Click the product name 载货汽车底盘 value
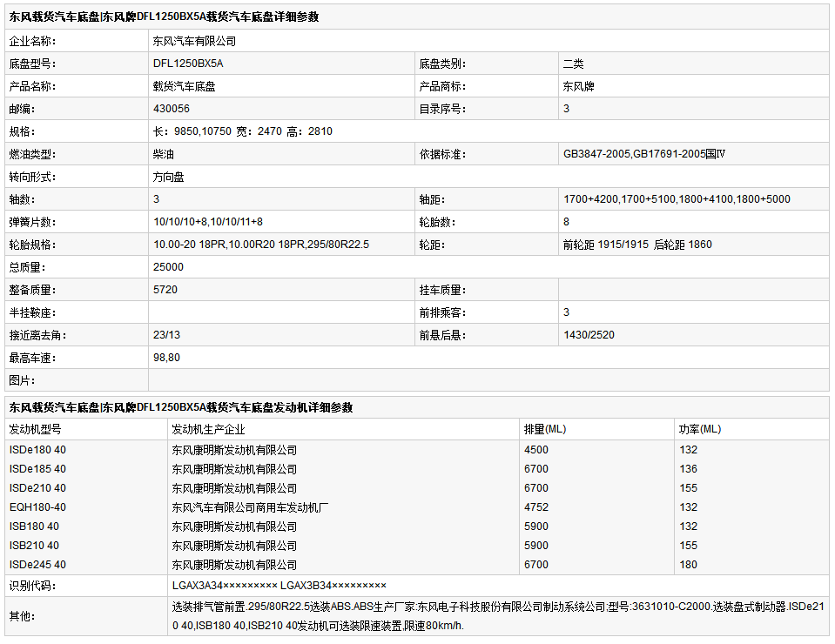This screenshot has width=835, height=644. (184, 86)
